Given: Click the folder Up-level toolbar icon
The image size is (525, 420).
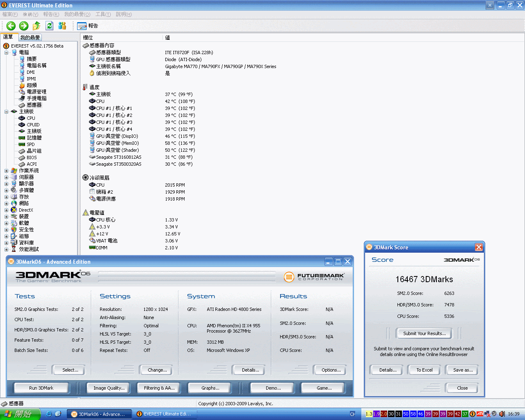Looking at the screenshot, I should (x=37, y=26).
